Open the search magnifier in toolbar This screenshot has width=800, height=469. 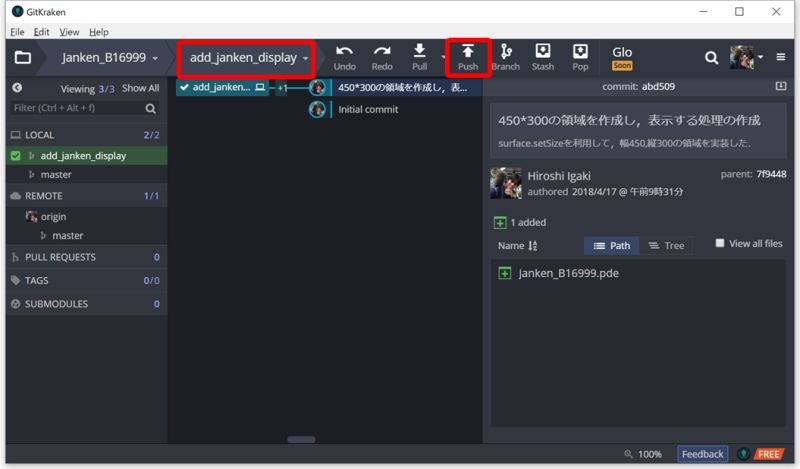[711, 58]
